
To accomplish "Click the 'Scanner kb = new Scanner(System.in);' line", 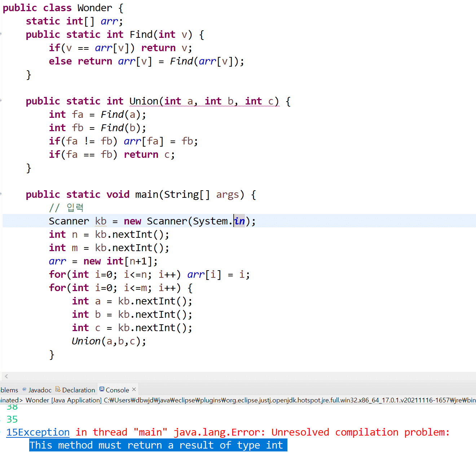I will (152, 221).
